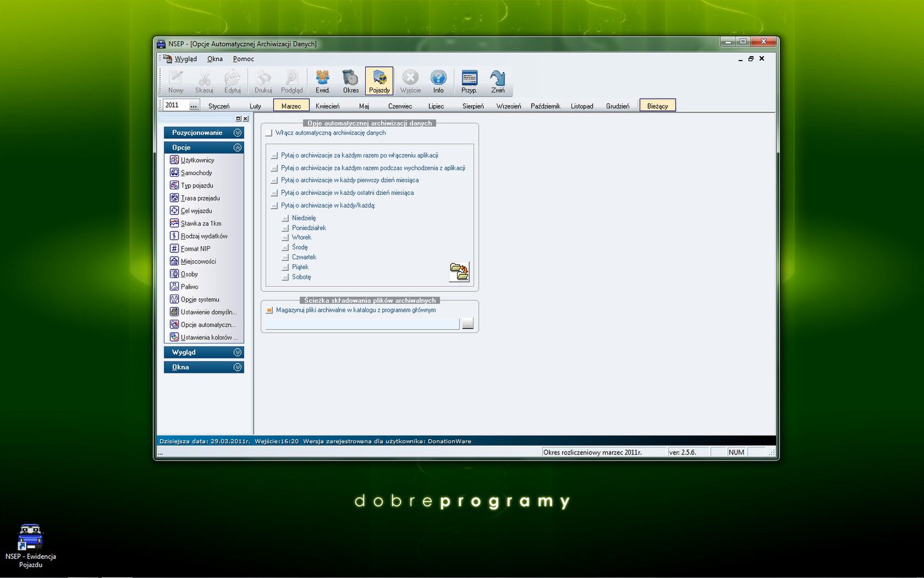Check archive prompt podczas wychodzenia z aplikacji
The image size is (924, 578).
click(274, 168)
